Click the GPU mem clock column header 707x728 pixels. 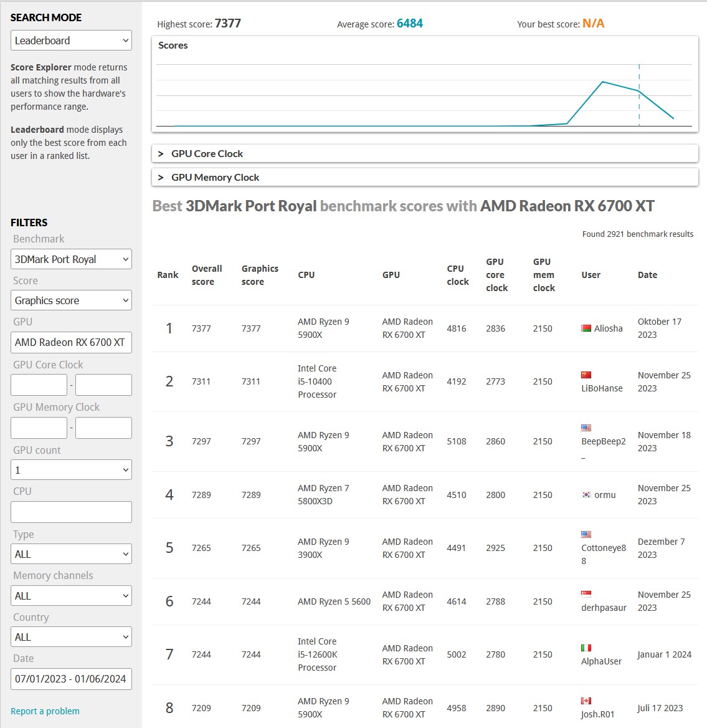pos(544,275)
